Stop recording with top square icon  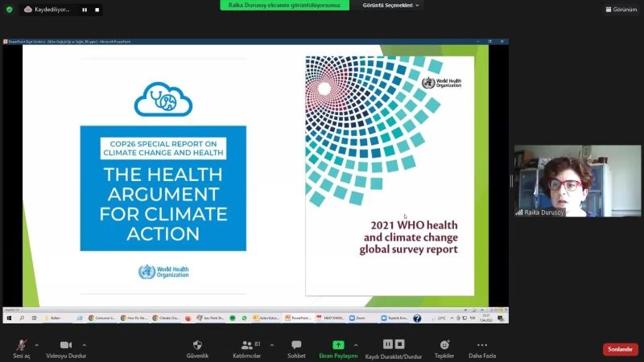97,10
